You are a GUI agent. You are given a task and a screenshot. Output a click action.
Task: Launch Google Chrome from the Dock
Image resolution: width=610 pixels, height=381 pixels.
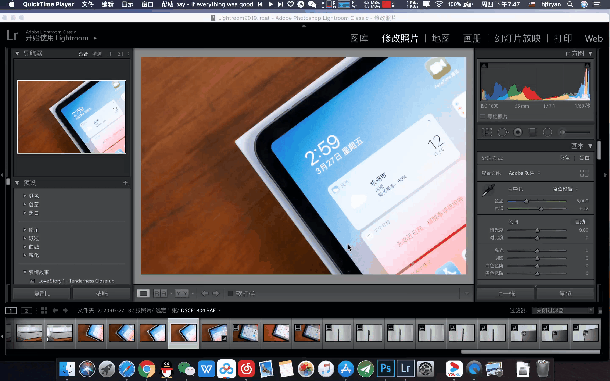coord(147,369)
